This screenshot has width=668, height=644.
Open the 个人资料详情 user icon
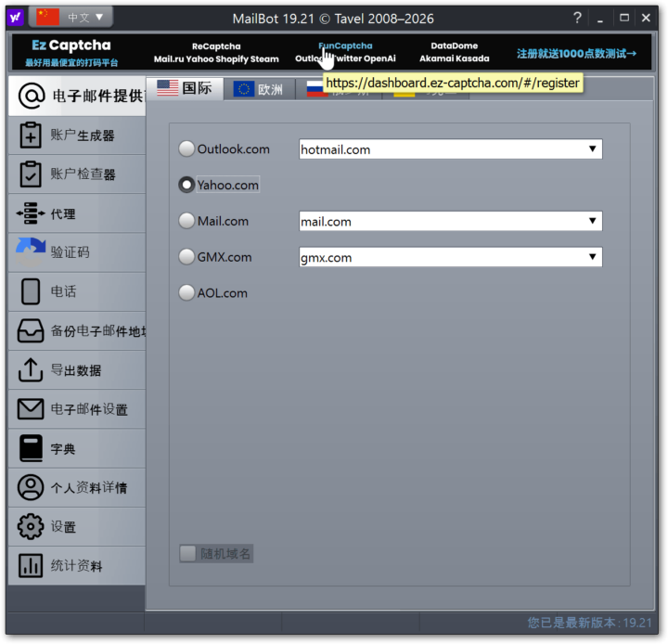[x=31, y=487]
